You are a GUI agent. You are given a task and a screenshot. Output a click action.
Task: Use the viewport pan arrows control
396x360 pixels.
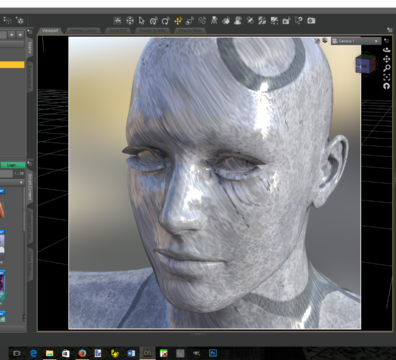pos(386,59)
